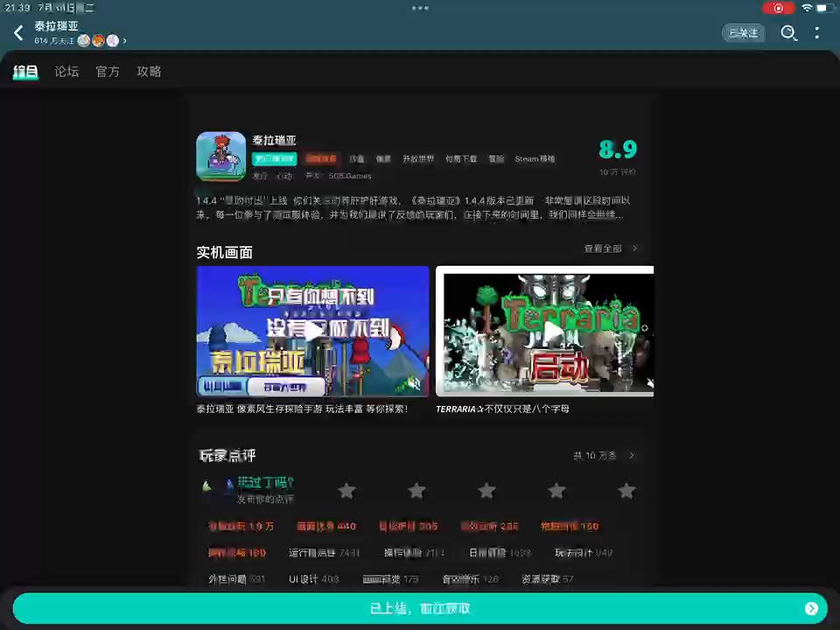
Task: Filter reviews by 日常肝度 tag
Action: tap(500, 552)
